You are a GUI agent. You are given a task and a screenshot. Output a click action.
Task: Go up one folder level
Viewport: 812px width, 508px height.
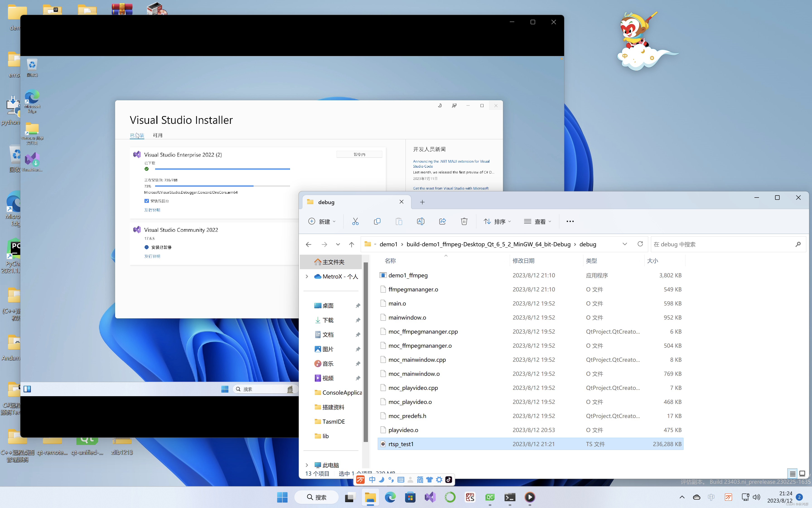(351, 244)
